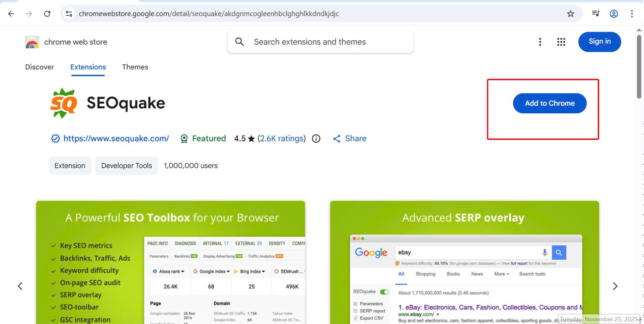Show next screenshot in carousel
This screenshot has width=644, height=324.
(x=615, y=286)
